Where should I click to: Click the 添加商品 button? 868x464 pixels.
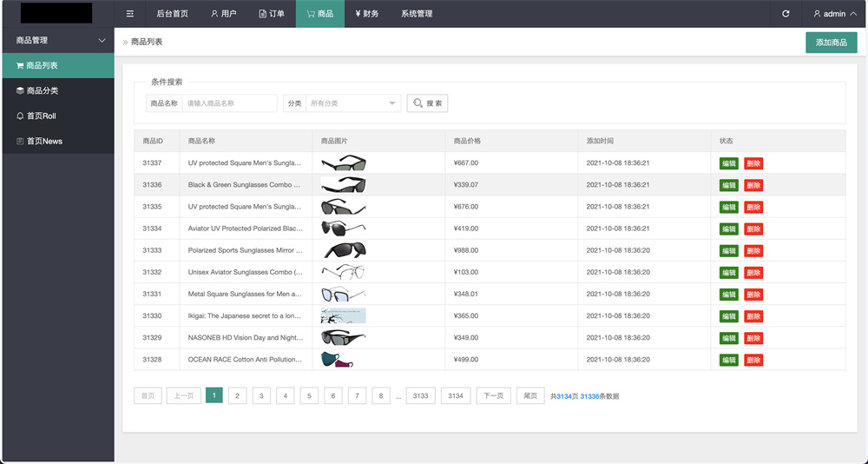[831, 43]
